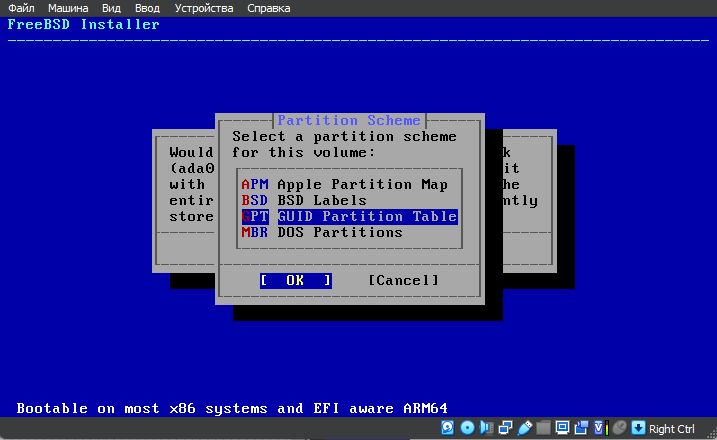717x440 pixels.
Task: Open the Машина menu
Action: click(68, 8)
